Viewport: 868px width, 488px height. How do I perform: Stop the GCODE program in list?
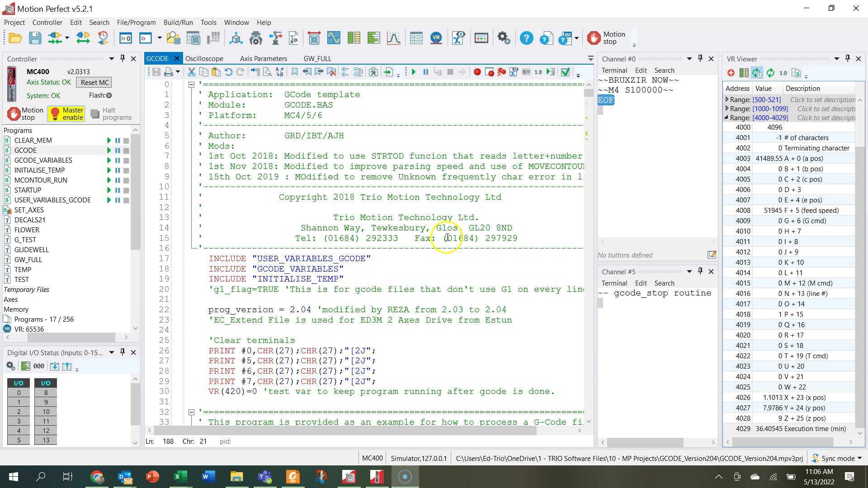click(x=127, y=150)
